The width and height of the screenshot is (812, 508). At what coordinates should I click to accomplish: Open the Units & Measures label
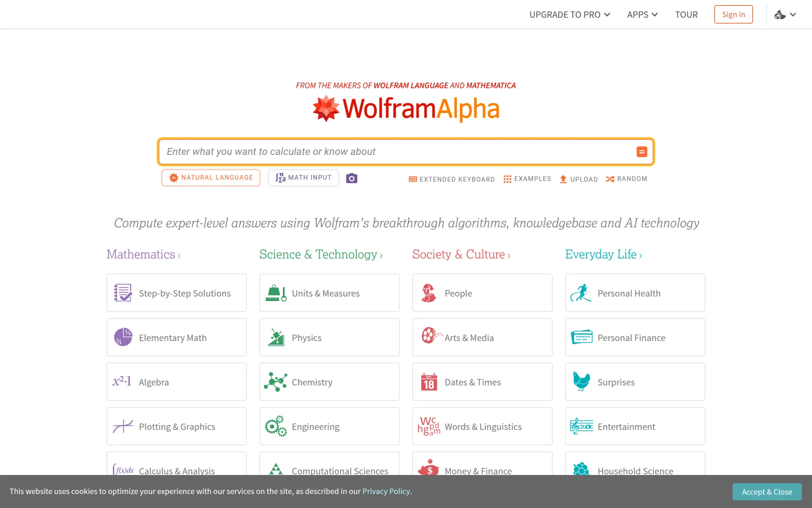(x=326, y=293)
